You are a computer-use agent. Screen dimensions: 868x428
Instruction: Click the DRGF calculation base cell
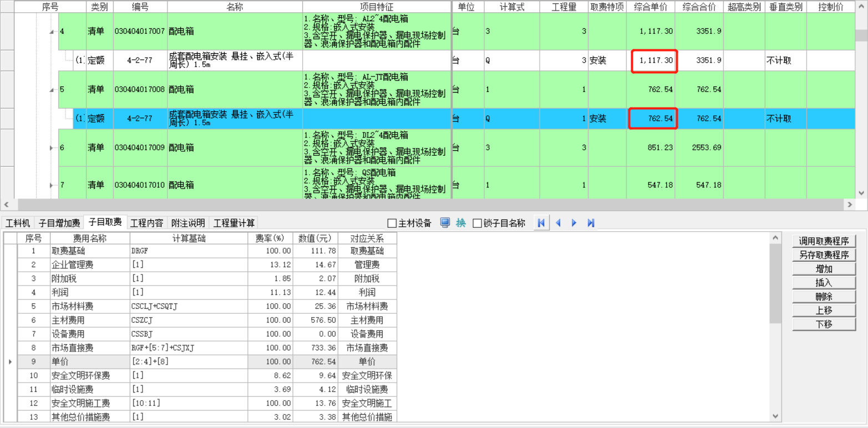[x=189, y=251]
